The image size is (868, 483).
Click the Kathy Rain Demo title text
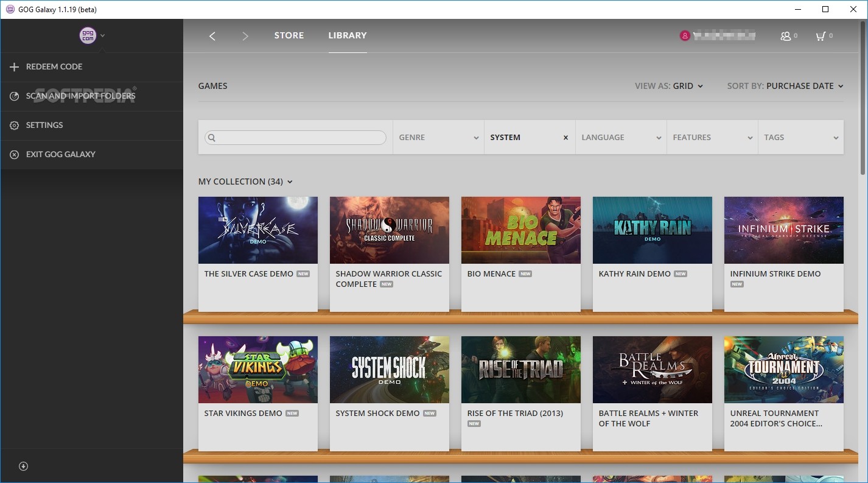635,274
